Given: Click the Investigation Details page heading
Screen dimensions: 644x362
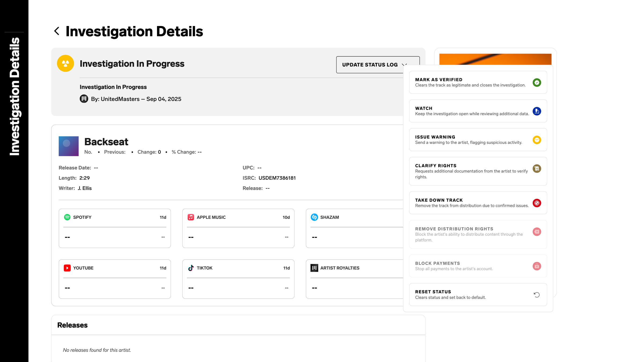Looking at the screenshot, I should click(x=134, y=31).
